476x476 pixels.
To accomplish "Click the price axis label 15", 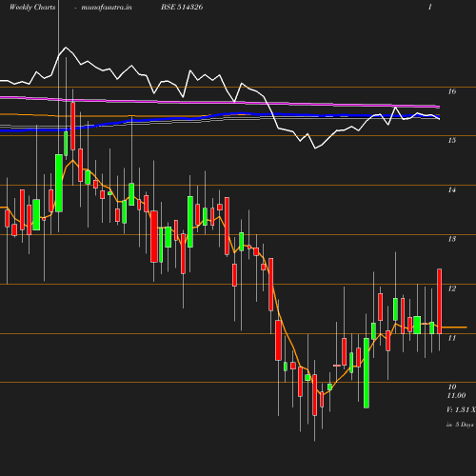I will pyautogui.click(x=452, y=140).
